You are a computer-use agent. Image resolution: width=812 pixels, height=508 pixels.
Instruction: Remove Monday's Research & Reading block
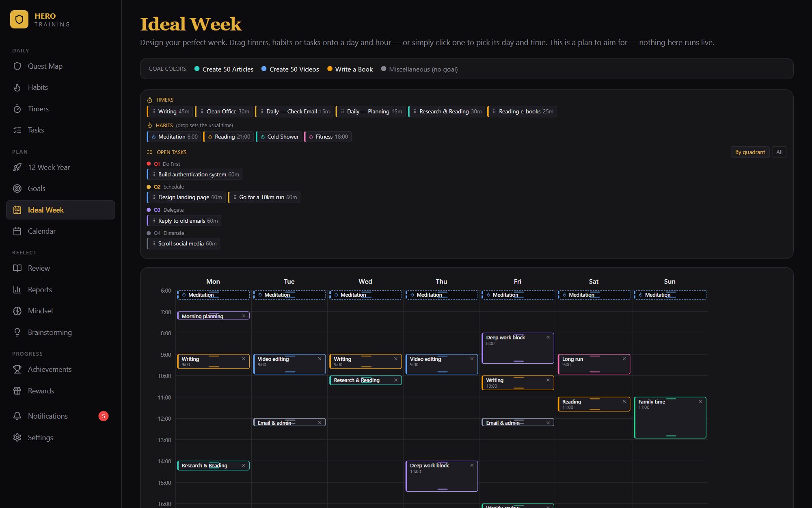pyautogui.click(x=244, y=465)
